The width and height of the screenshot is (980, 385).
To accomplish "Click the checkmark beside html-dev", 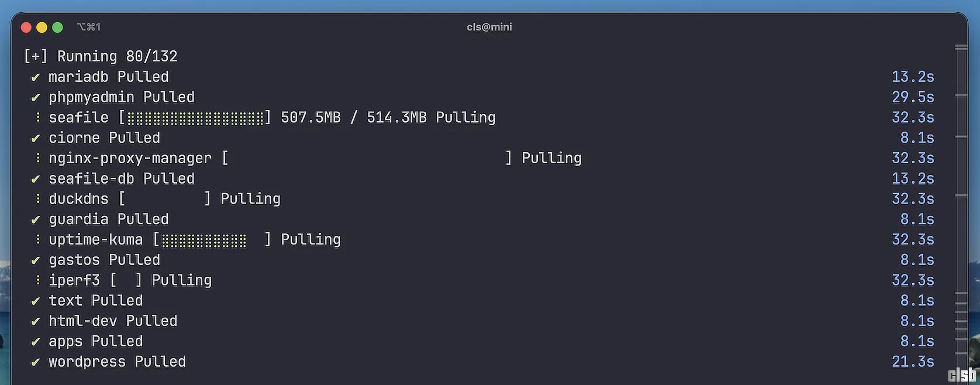I will pyautogui.click(x=36, y=321).
